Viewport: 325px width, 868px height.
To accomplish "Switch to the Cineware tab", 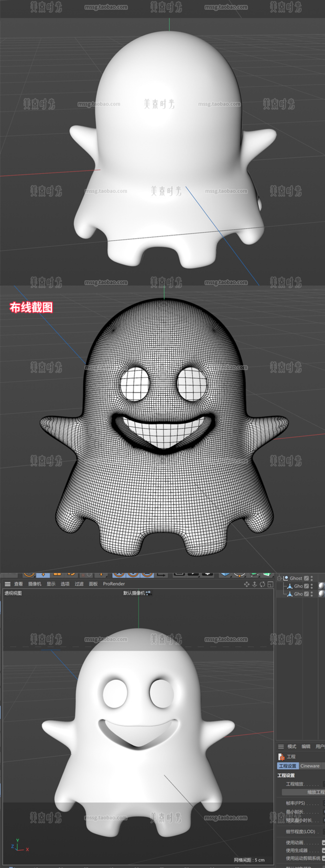I will pos(310,766).
